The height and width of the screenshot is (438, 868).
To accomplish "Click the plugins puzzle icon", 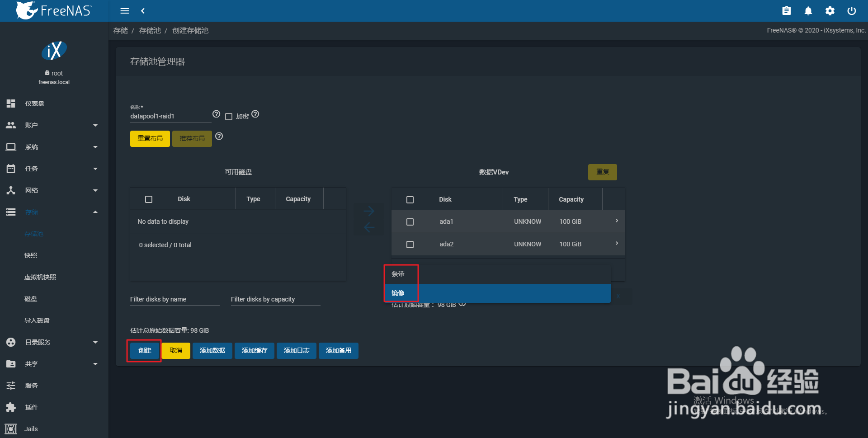I will click(11, 407).
